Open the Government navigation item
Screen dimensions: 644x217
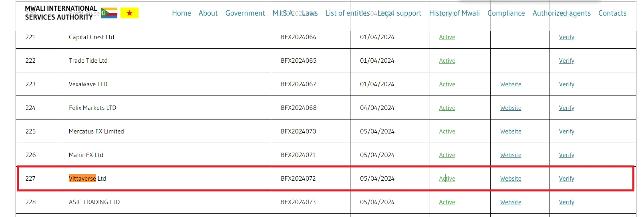(x=245, y=13)
